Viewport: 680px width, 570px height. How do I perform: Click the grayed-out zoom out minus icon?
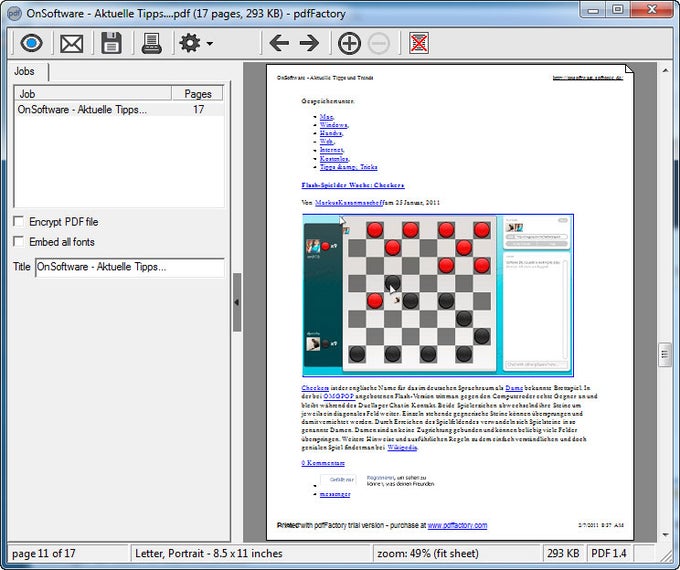point(379,43)
